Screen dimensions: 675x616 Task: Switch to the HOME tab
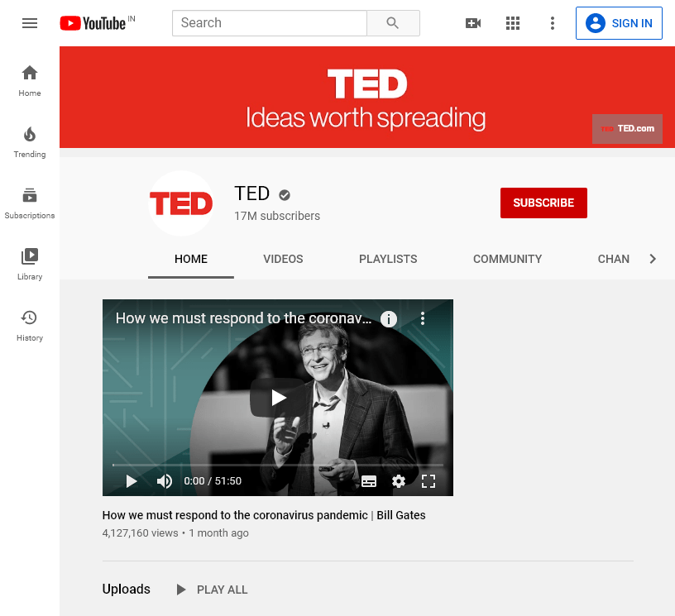click(191, 259)
